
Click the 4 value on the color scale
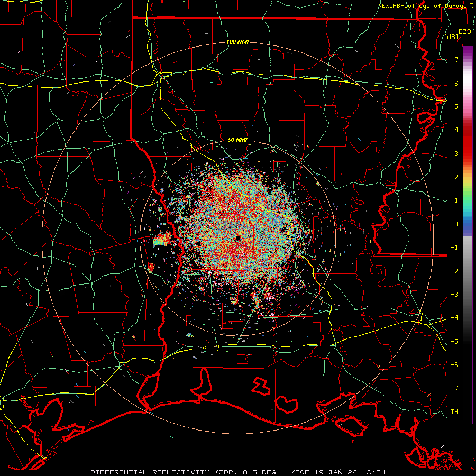[x=456, y=130]
